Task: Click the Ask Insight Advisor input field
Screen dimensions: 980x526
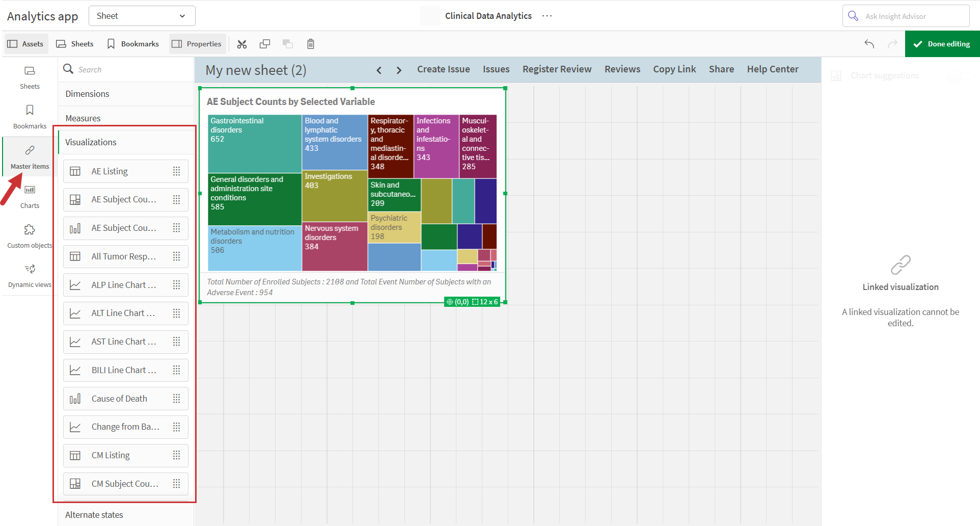Action: (906, 16)
